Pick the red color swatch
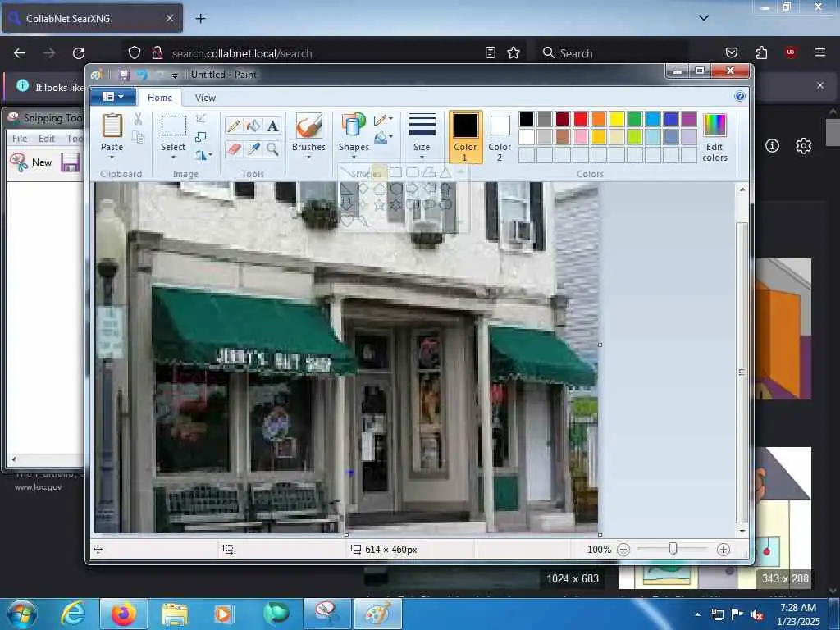 581,118
